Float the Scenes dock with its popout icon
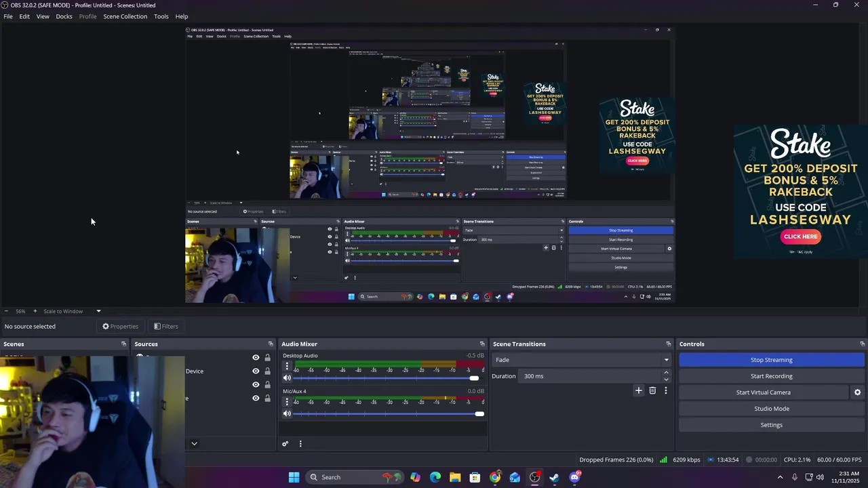 click(123, 344)
